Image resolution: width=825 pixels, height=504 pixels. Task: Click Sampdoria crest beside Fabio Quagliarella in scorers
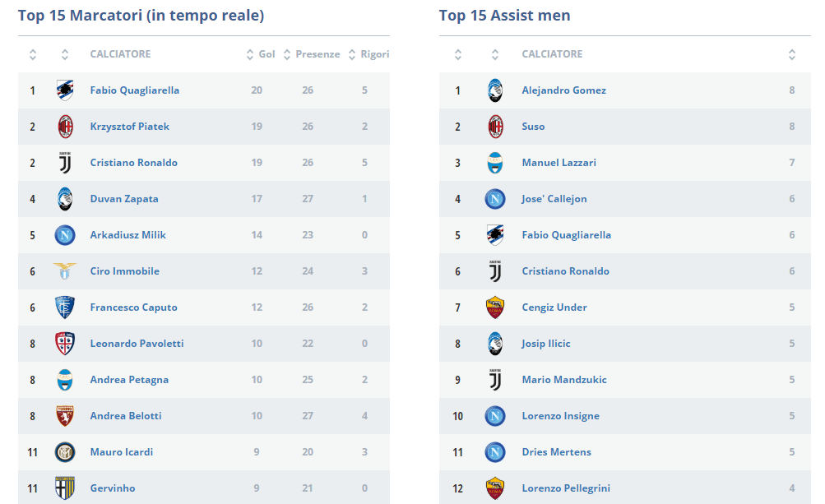[65, 90]
